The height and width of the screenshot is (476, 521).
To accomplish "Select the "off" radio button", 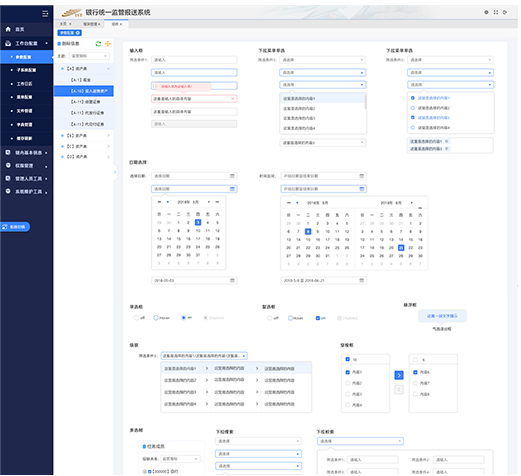I will click(x=136, y=318).
